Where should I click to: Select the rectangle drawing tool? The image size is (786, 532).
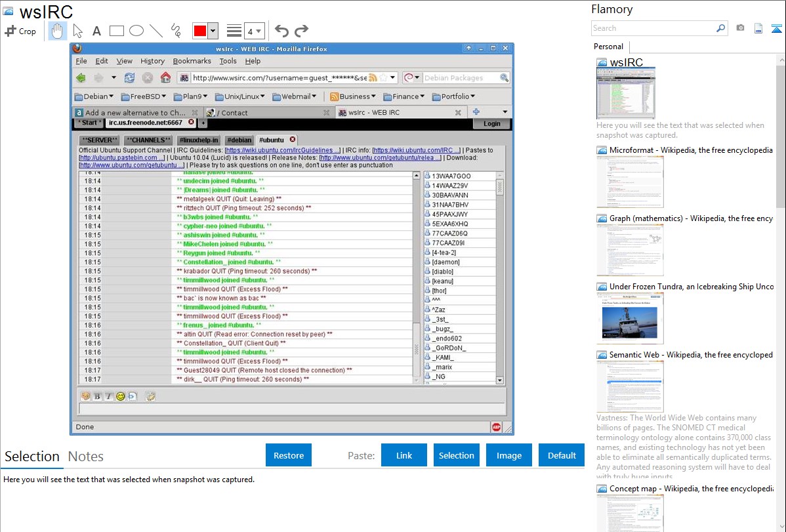(116, 31)
